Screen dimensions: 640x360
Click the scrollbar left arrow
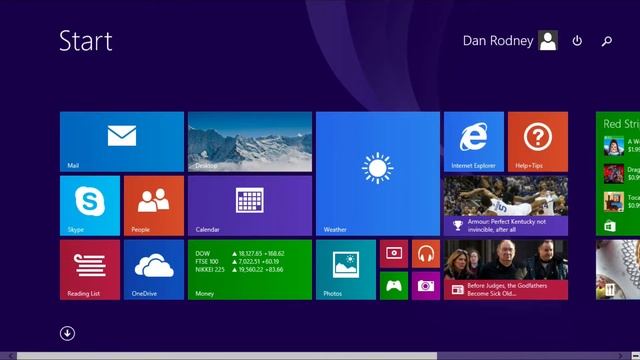11,356
